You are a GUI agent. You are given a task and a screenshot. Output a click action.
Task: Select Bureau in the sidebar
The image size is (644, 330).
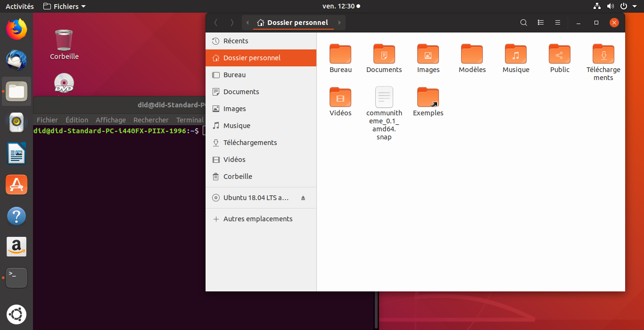click(261, 75)
